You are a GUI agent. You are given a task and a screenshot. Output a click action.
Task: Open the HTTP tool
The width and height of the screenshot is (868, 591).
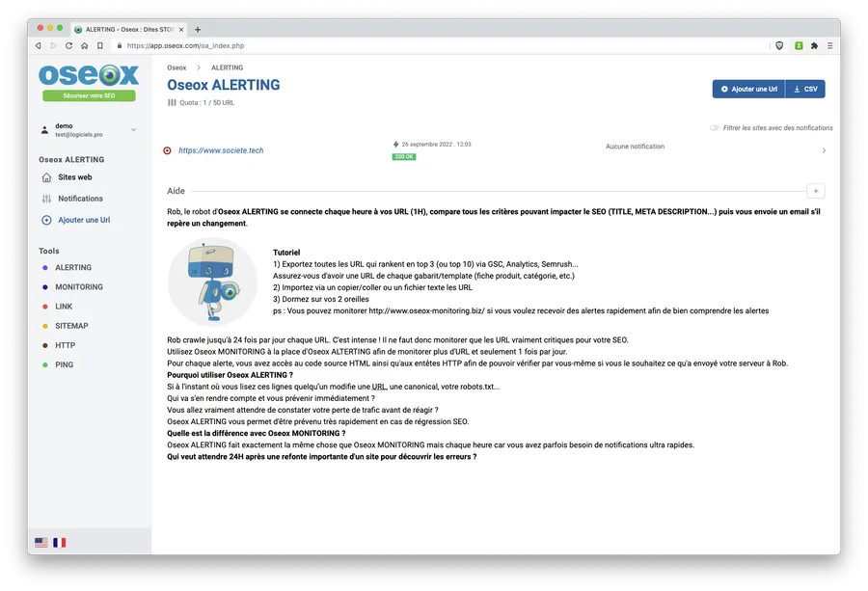point(65,345)
